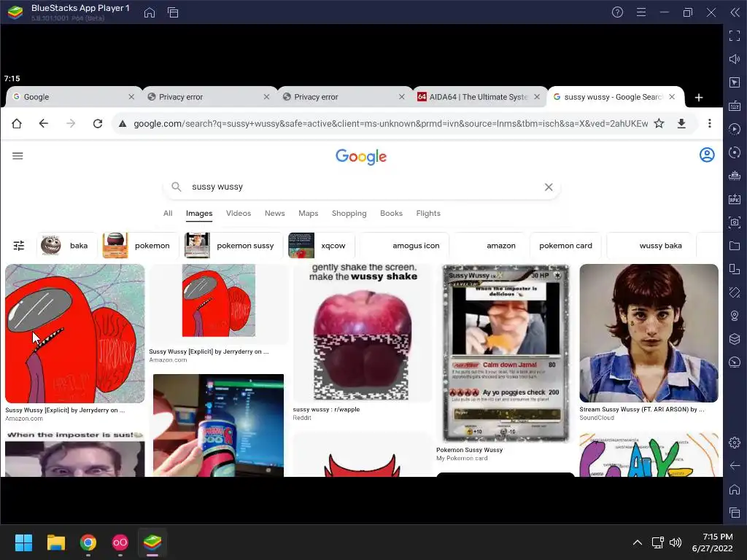Open BlueStacks hamburger menu in title bar
The image size is (747, 560).
point(641,12)
